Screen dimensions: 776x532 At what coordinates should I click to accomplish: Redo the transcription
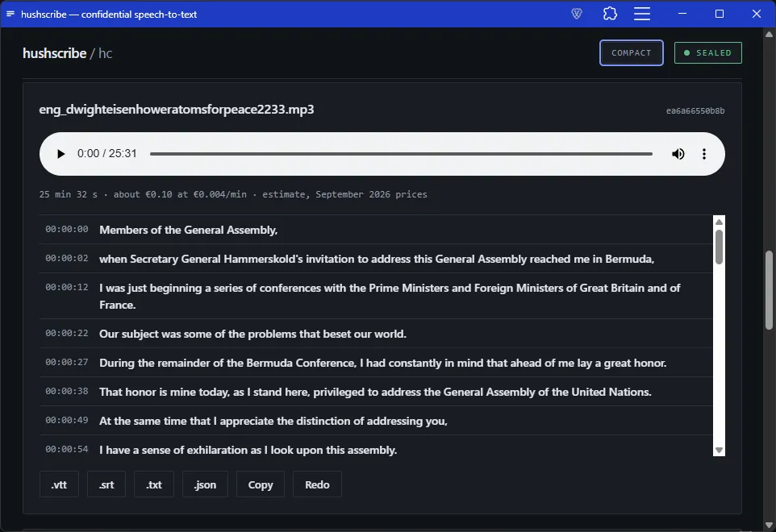tap(317, 484)
